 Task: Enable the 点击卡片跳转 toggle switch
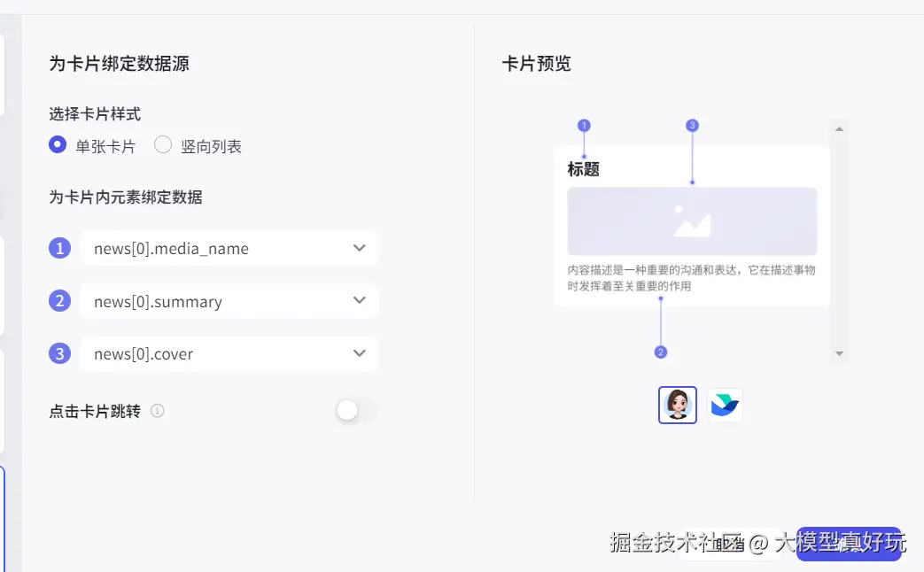356,411
